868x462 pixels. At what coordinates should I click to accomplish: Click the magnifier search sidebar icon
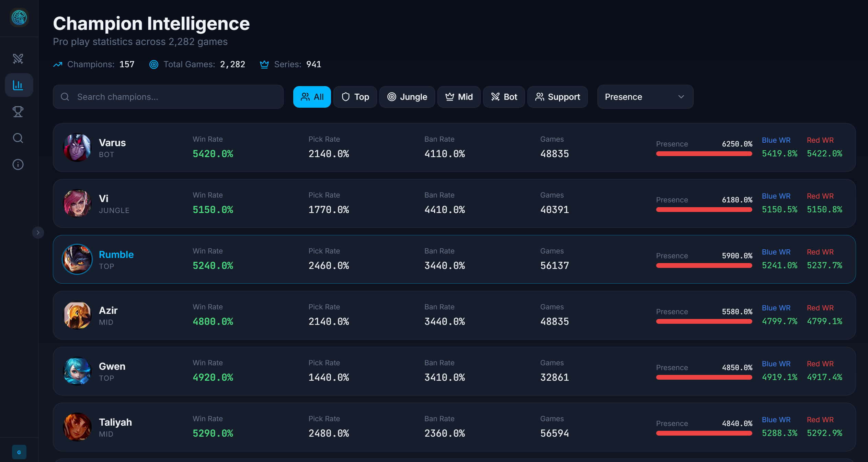pos(18,138)
